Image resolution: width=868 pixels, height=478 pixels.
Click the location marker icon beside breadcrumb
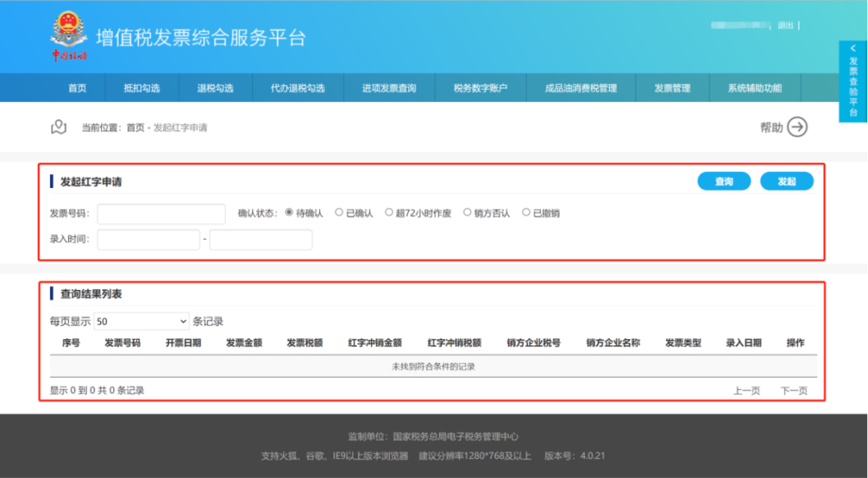tap(58, 127)
